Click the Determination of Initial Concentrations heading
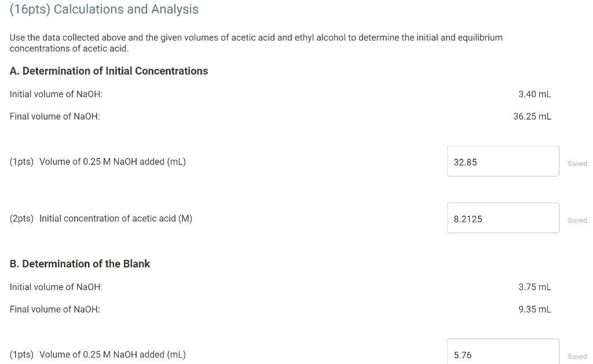Screen dimensions: 593x364 109,71
